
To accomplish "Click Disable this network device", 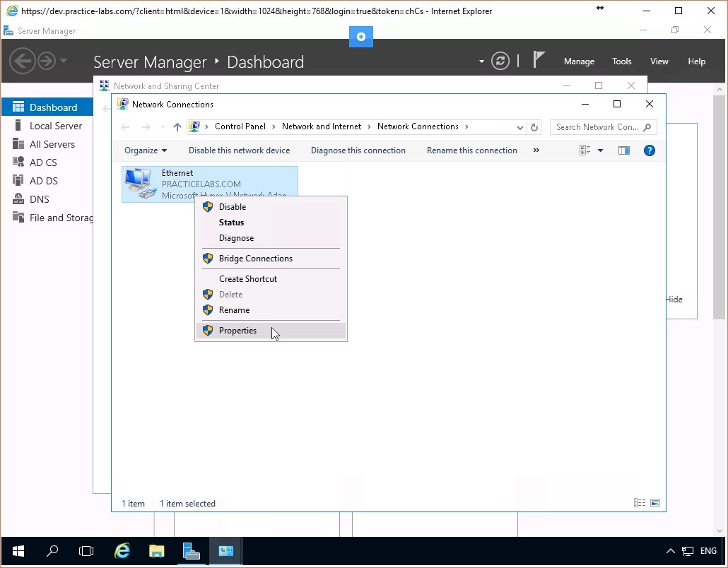I will point(239,150).
